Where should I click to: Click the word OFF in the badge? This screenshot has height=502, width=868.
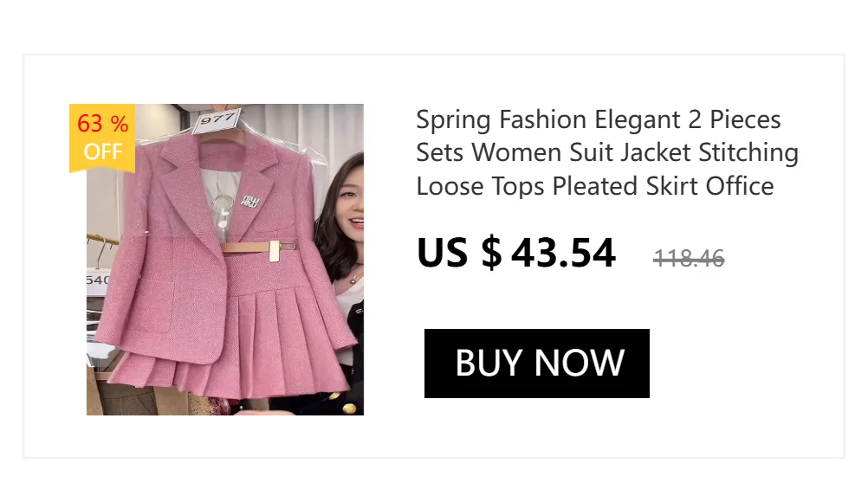pyautogui.click(x=102, y=152)
